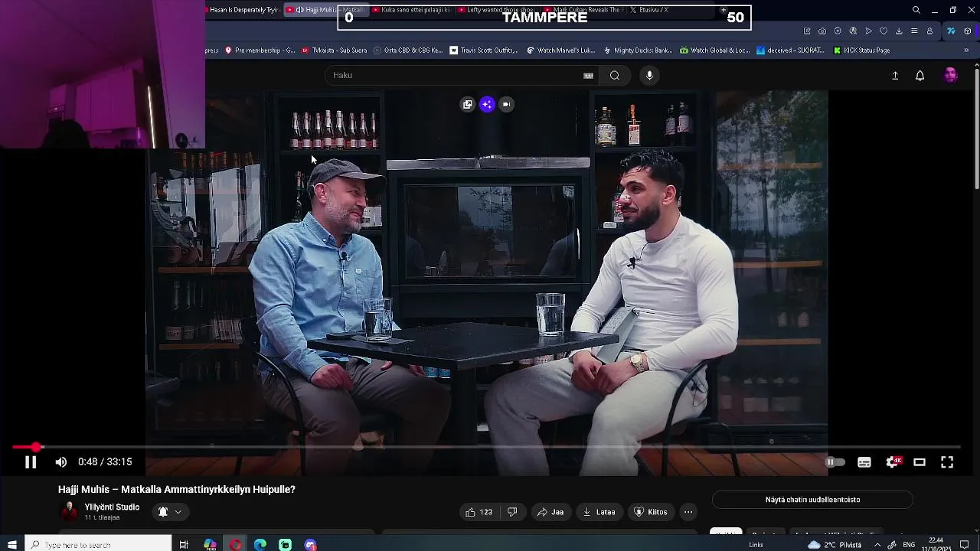Open Watch Global & Loc bookmark
Viewport: 980px width, 551px height.
(x=714, y=51)
